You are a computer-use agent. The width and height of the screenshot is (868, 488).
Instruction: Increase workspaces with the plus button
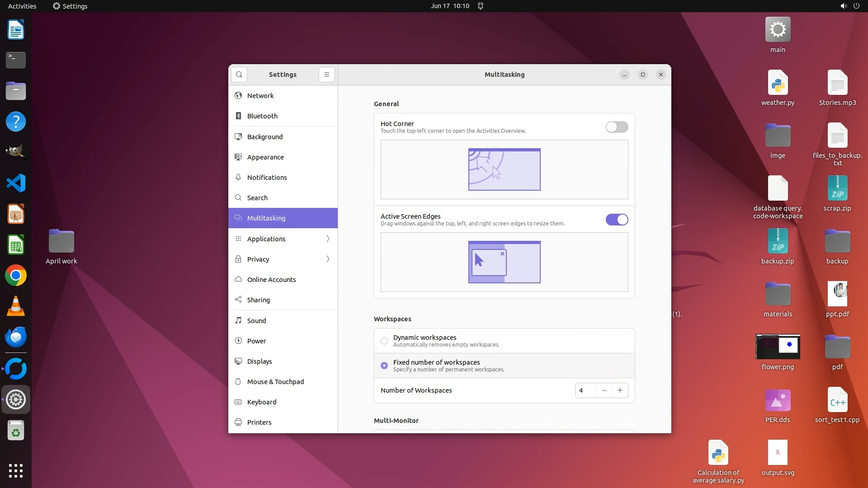tap(620, 390)
